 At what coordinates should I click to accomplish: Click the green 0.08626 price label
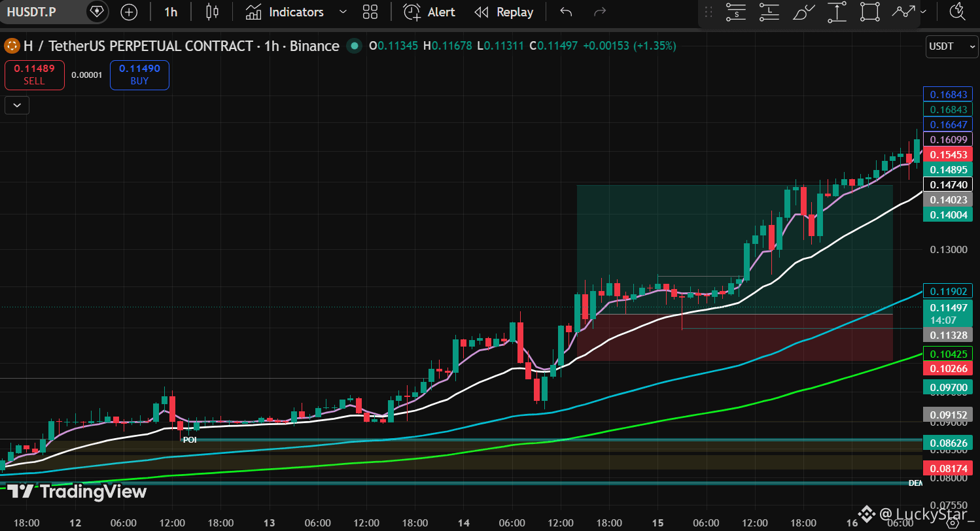pyautogui.click(x=948, y=443)
